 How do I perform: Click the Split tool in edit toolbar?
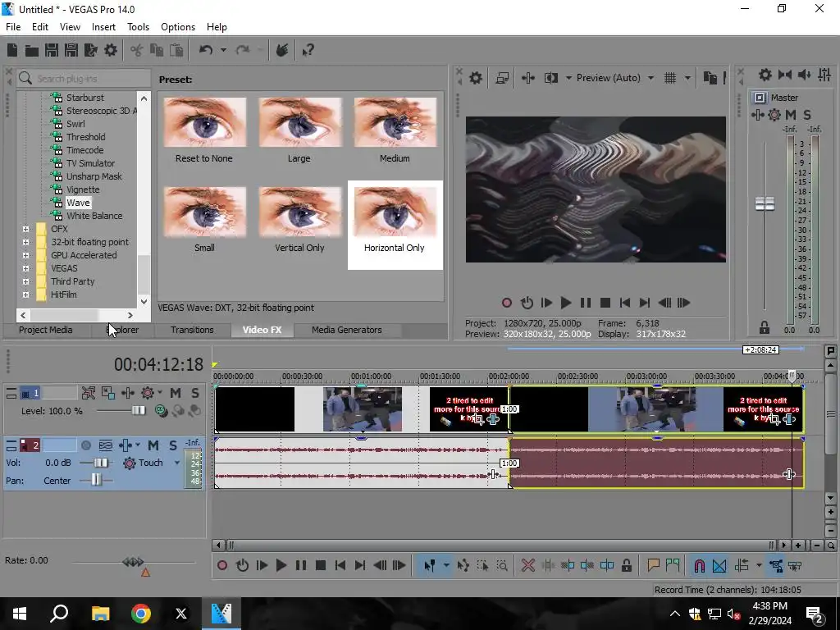(x=607, y=565)
